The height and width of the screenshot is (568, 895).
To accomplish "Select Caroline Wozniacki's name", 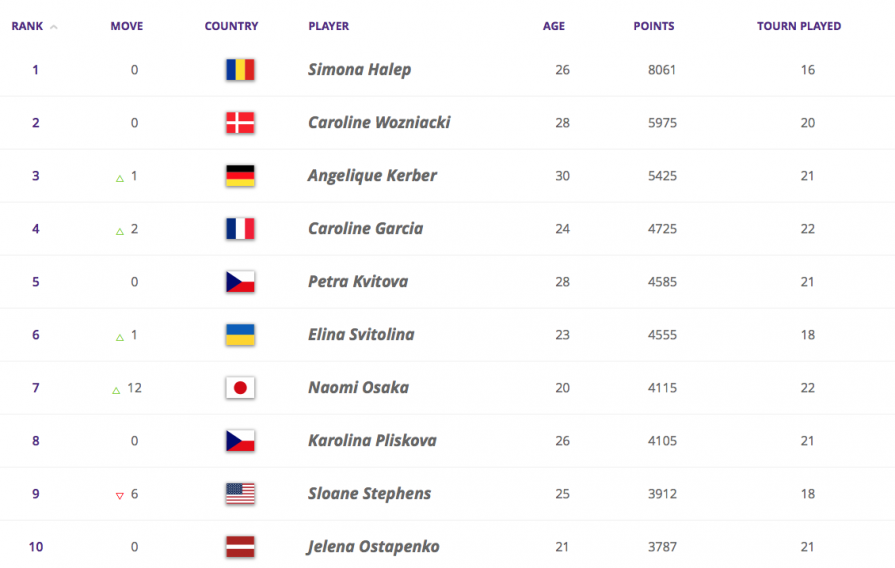I will pyautogui.click(x=379, y=123).
